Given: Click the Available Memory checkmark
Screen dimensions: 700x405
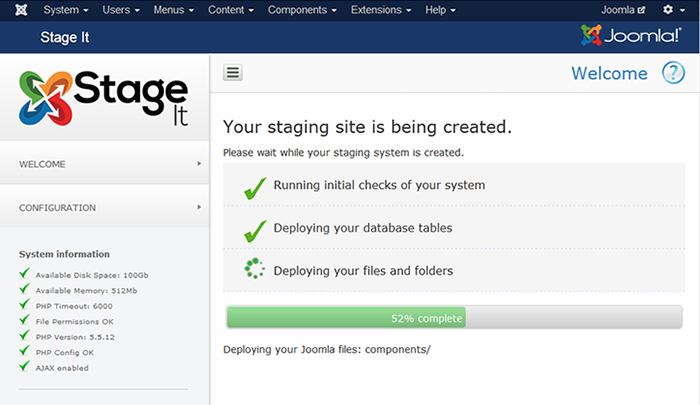Looking at the screenshot, I should click(x=25, y=288).
